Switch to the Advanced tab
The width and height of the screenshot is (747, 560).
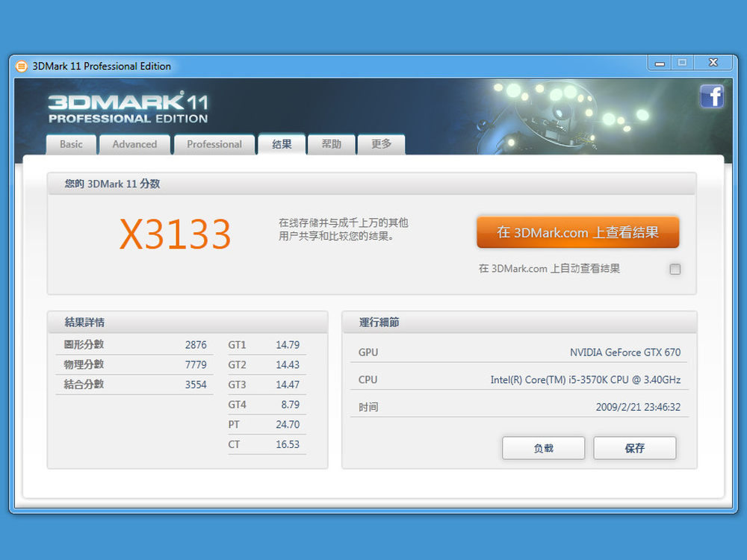134,144
